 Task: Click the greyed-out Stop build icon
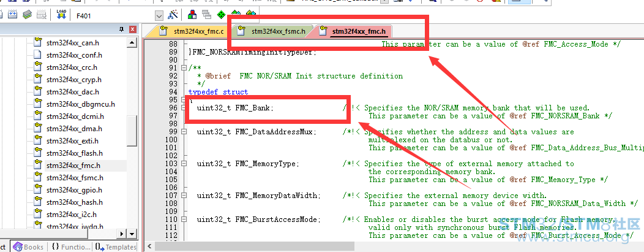41,15
